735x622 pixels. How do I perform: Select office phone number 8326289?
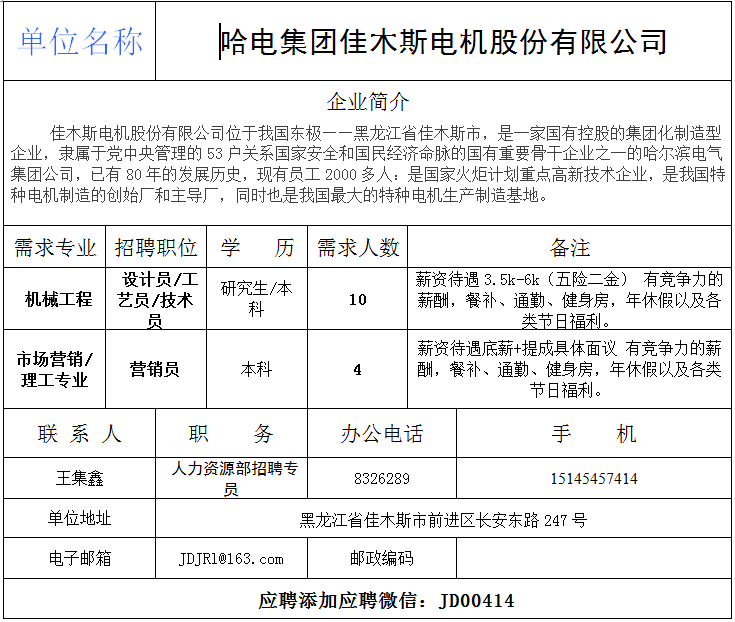point(381,479)
